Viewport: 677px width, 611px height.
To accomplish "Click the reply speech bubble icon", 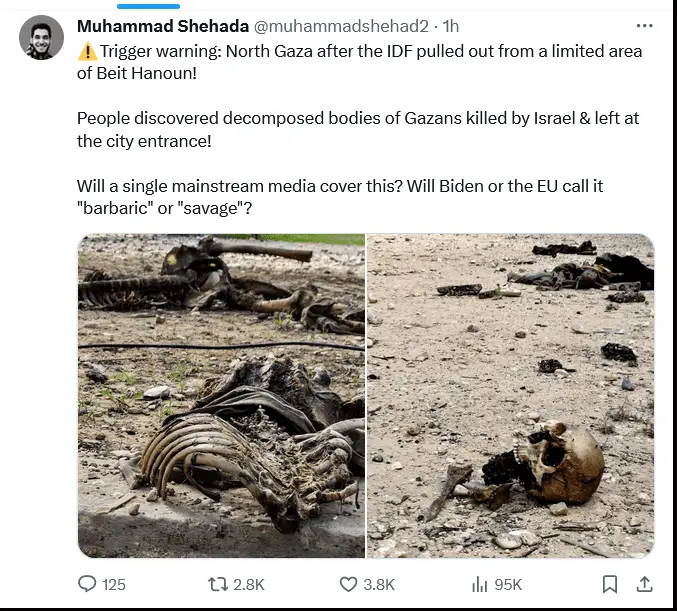I will [88, 584].
